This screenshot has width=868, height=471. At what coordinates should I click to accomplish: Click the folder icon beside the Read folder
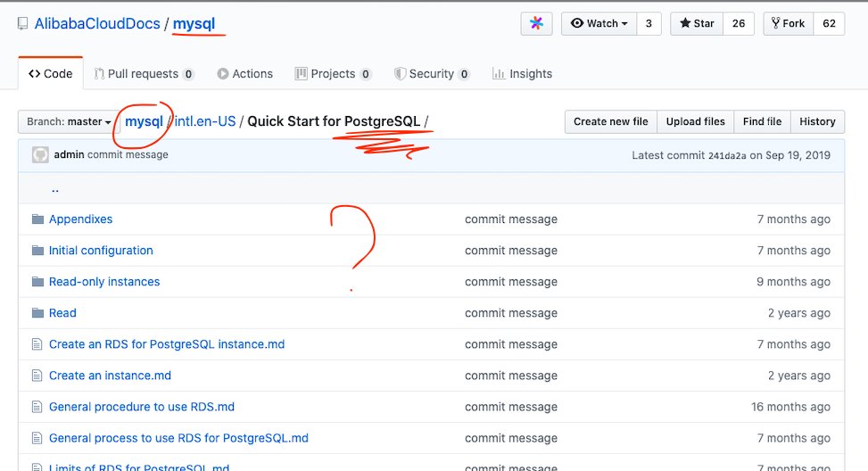37,313
